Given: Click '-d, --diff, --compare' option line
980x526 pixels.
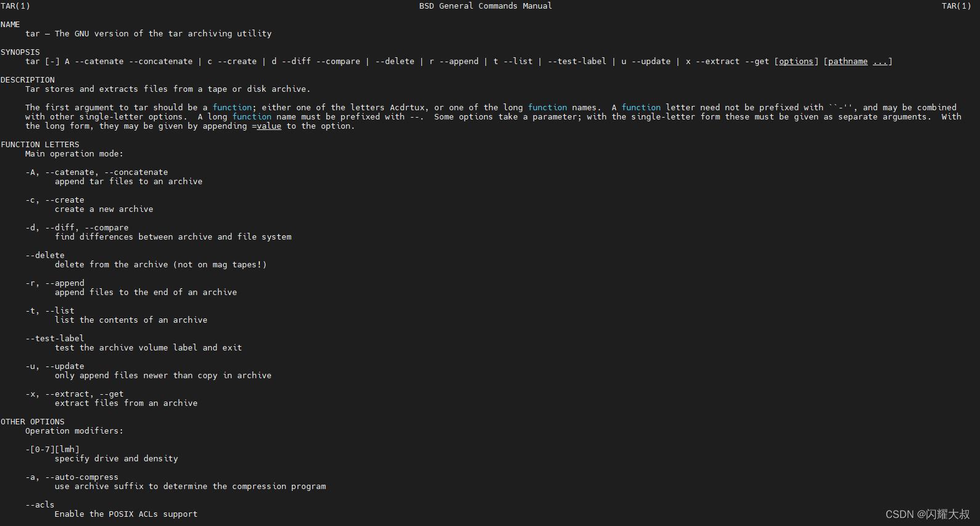Looking at the screenshot, I should 77,228.
